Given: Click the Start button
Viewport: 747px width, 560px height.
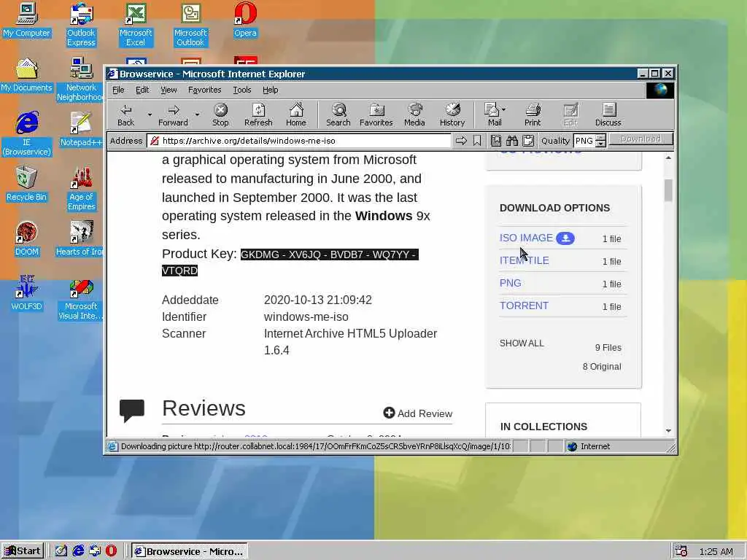Looking at the screenshot, I should [x=23, y=551].
